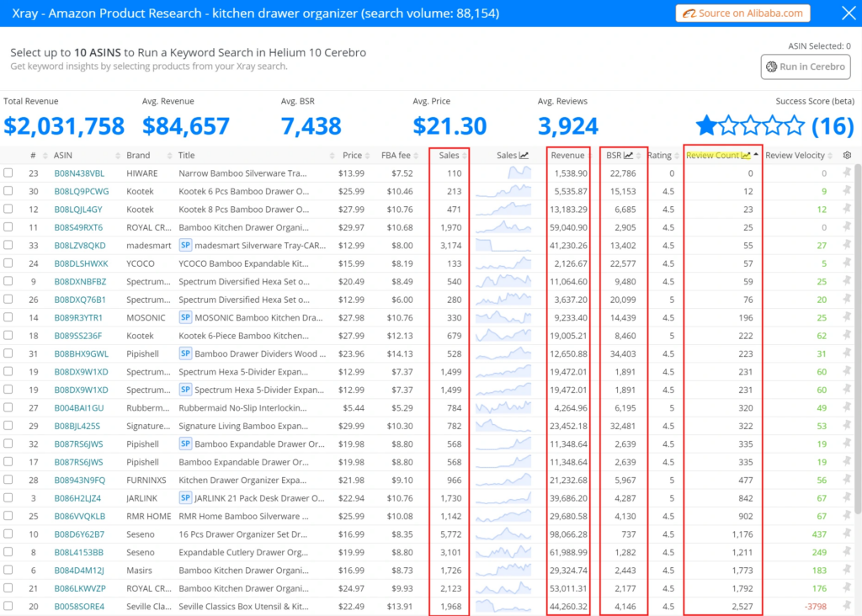
Task: Pin the Rubbermaid B004BAI1GU row
Action: 847,407
